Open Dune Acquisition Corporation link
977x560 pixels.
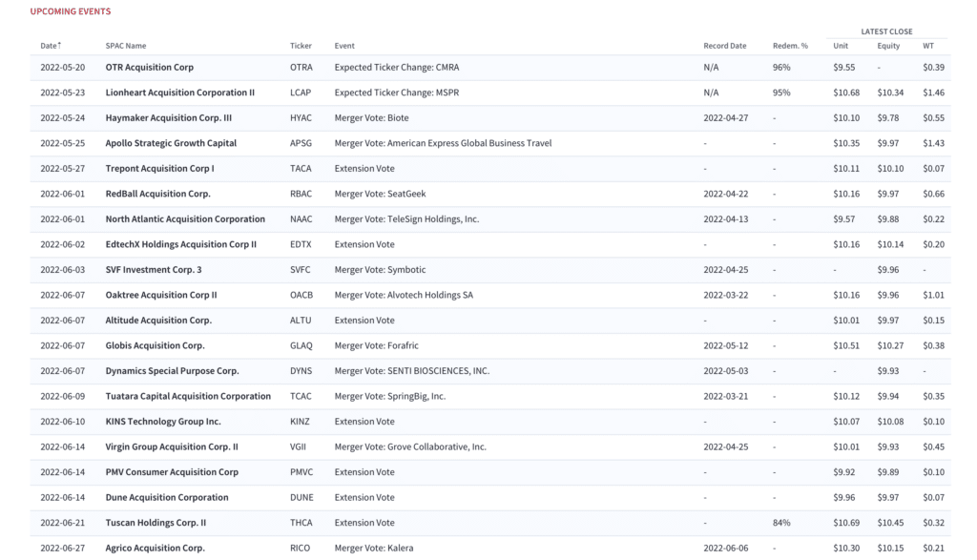pyautogui.click(x=167, y=497)
